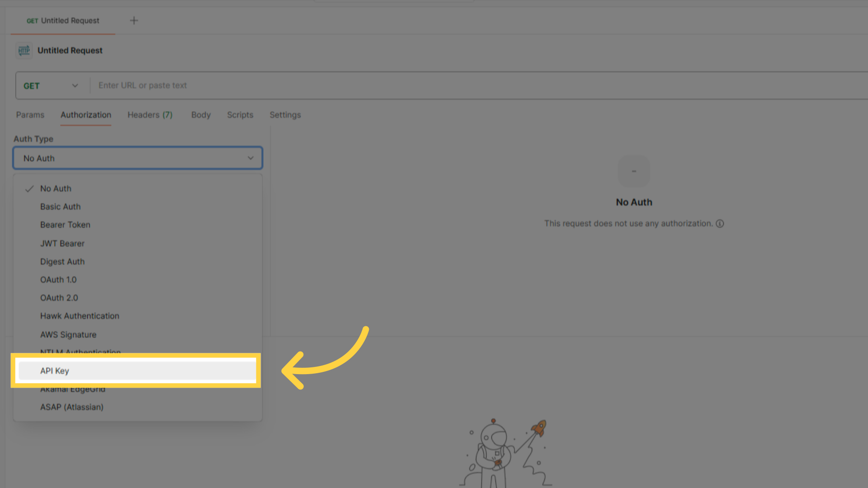Choose Basic Auth option
This screenshot has height=488, width=868.
137,206
